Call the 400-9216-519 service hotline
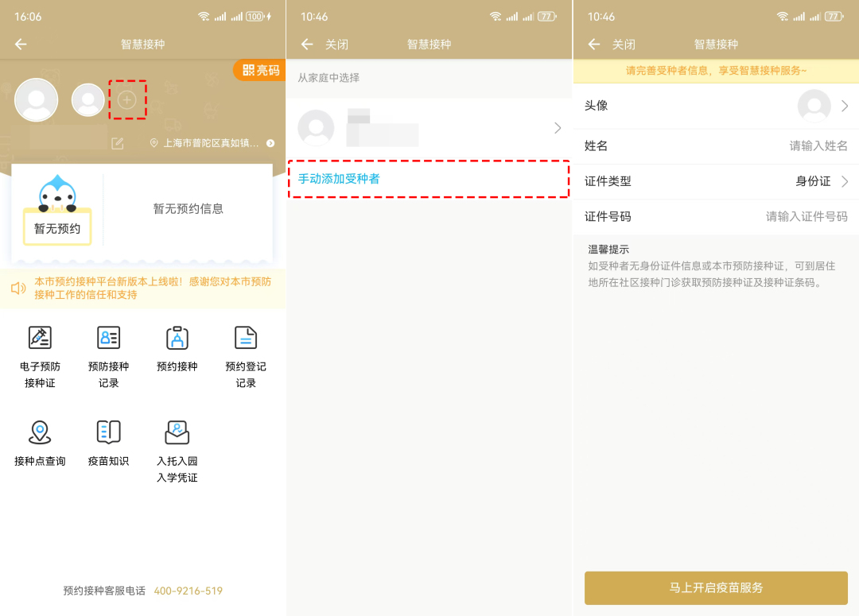 [188, 591]
